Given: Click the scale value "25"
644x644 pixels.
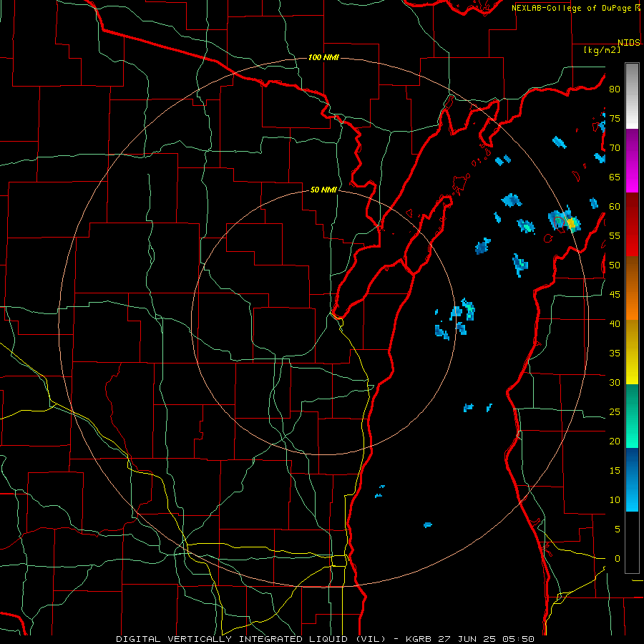Looking at the screenshot, I should coord(615,412).
